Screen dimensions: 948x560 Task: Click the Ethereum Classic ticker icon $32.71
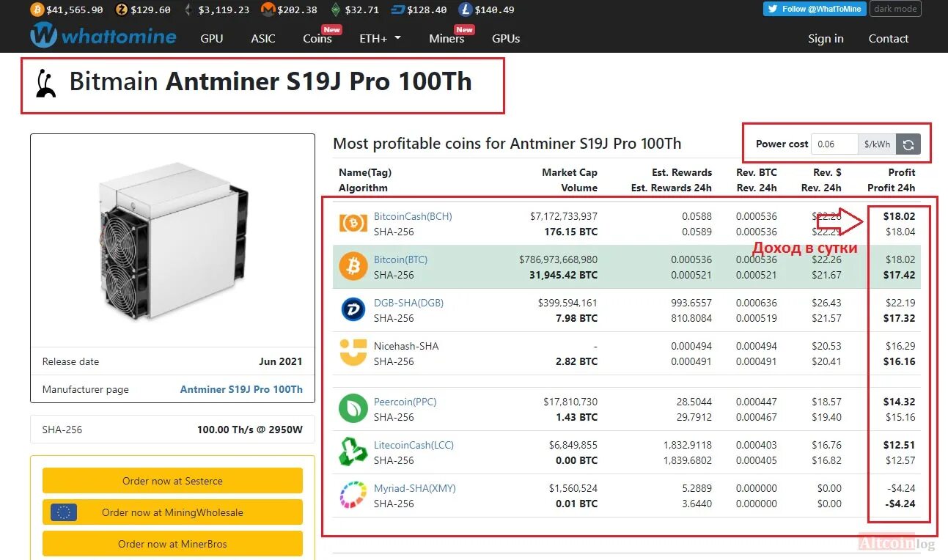(336, 10)
